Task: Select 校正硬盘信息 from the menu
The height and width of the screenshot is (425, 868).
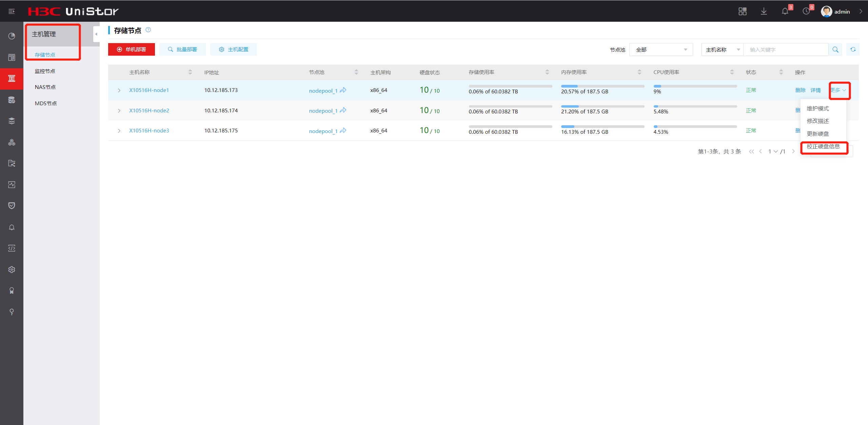Action: [823, 147]
